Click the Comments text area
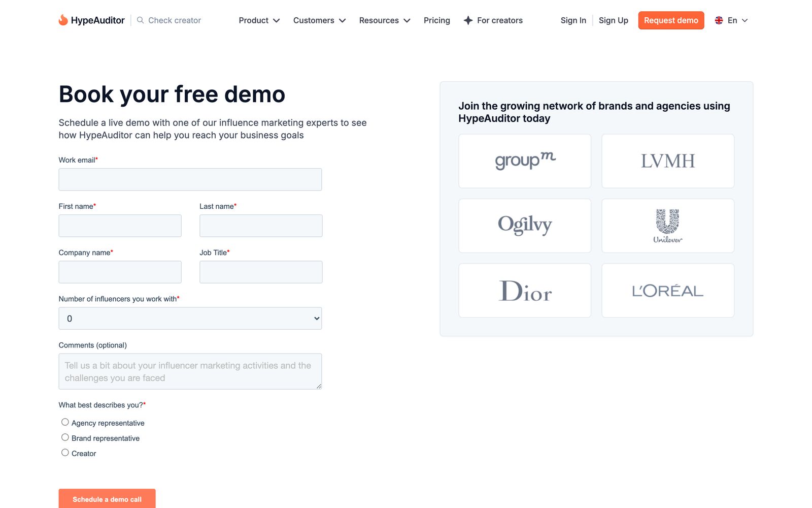812x508 pixels. [x=190, y=371]
